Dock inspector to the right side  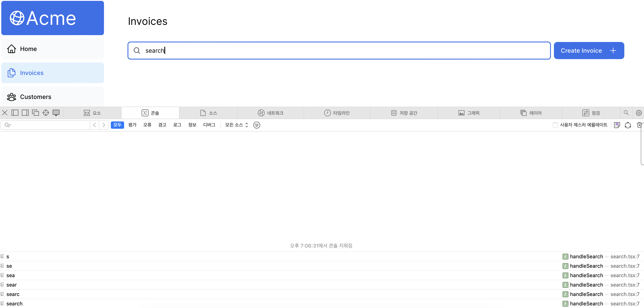[25, 113]
